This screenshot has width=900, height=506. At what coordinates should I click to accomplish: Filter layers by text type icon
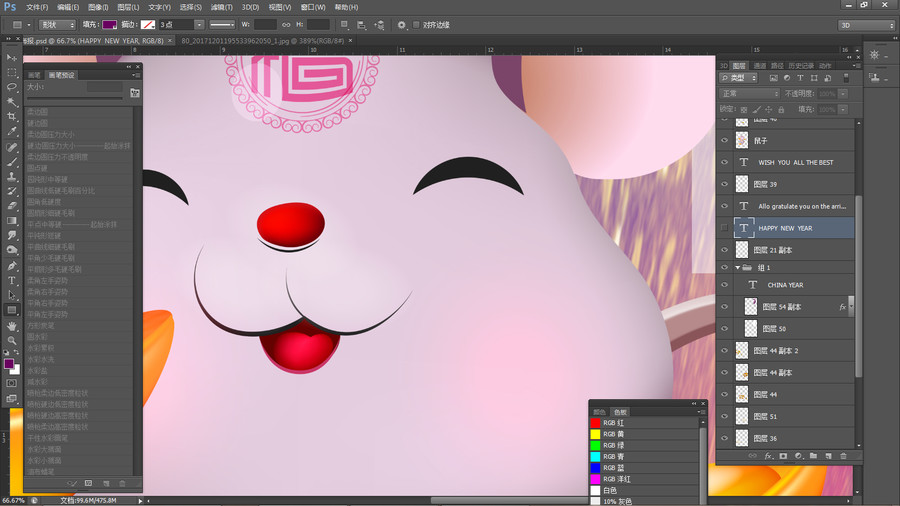point(800,78)
